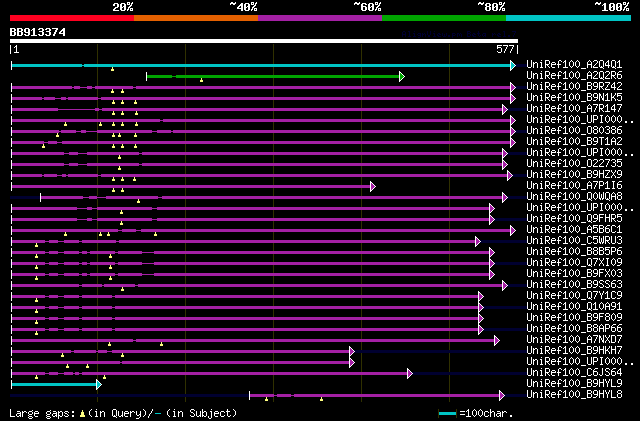The width and height of the screenshot is (640, 421).
Task: Select the UniRef100_B9SS63 label
Action: pos(574,285)
